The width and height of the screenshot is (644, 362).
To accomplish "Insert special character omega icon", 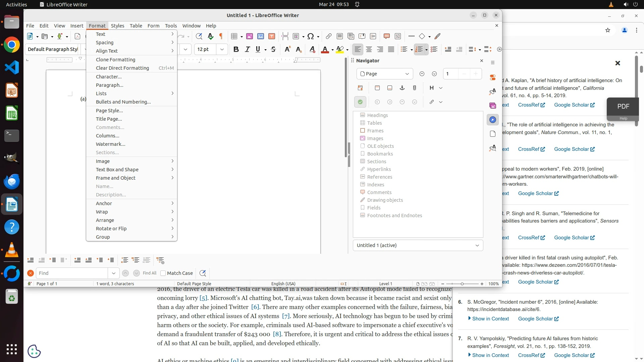I will tap(311, 36).
